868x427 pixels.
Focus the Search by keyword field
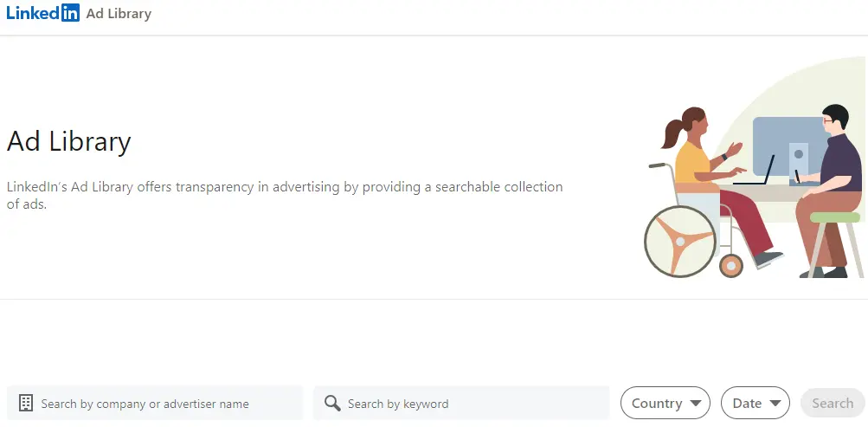coord(472,404)
